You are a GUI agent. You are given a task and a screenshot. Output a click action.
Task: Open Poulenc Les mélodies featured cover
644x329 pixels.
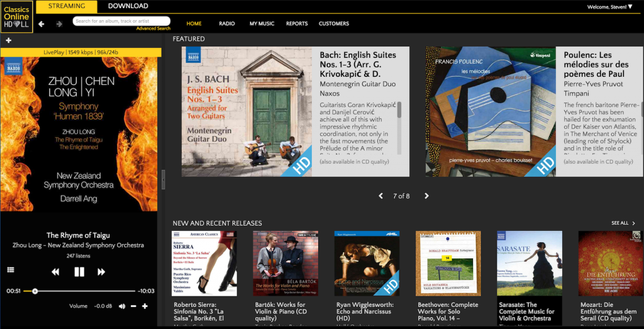click(x=491, y=111)
